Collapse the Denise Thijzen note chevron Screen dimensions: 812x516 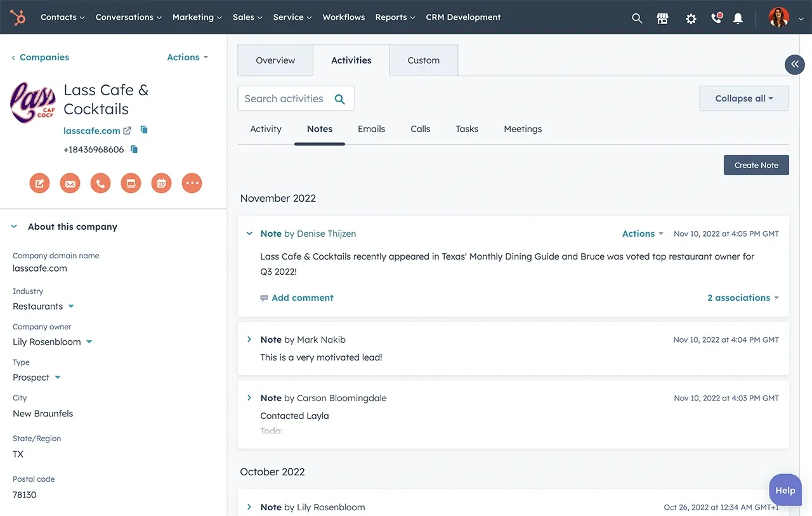coord(249,233)
